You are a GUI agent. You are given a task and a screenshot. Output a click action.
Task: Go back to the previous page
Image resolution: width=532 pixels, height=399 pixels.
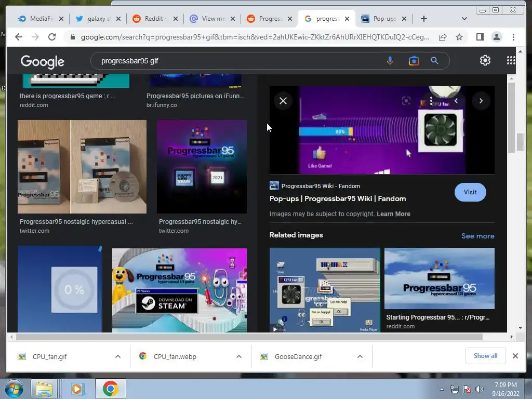tap(19, 37)
